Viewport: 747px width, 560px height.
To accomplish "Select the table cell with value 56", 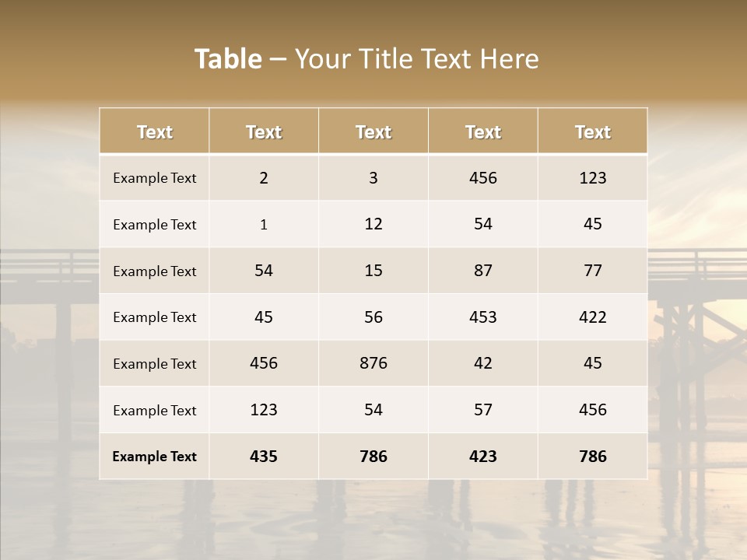I will pyautogui.click(x=373, y=317).
